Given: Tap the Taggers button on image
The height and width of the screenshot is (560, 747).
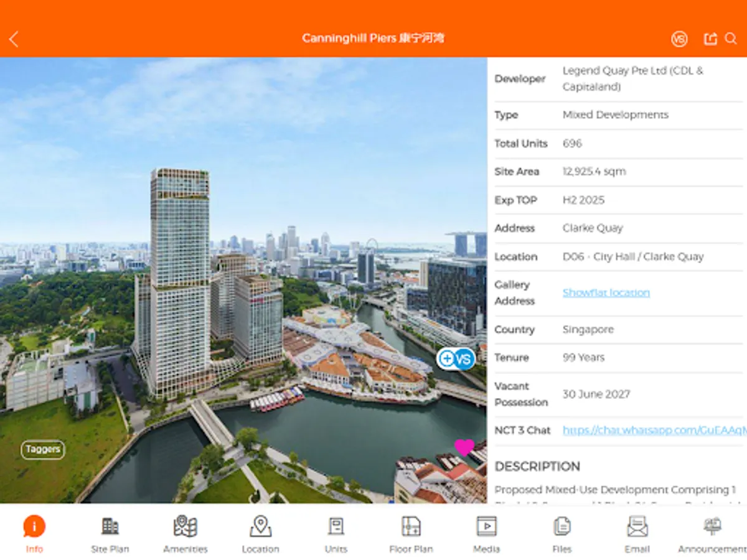Looking at the screenshot, I should tap(43, 449).
